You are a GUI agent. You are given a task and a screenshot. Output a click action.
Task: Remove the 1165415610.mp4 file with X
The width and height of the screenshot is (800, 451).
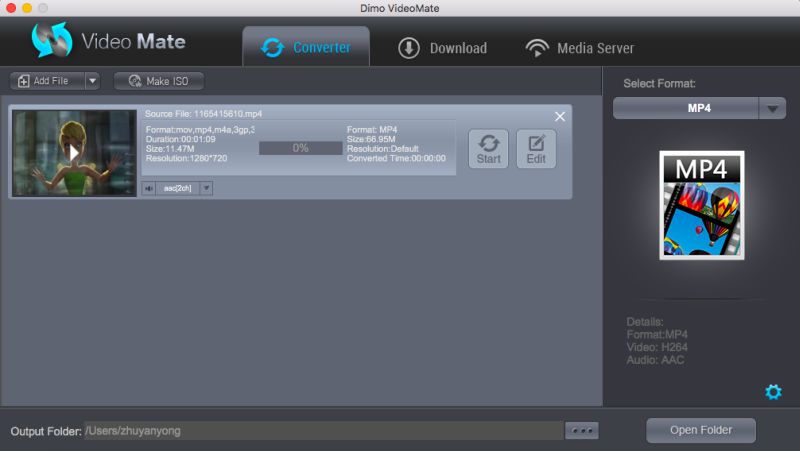point(560,116)
